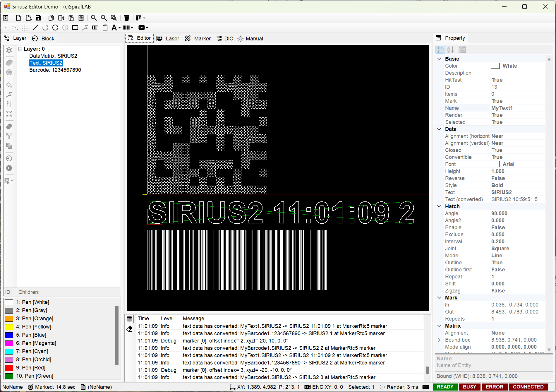Click the ERROR status button

(495, 387)
